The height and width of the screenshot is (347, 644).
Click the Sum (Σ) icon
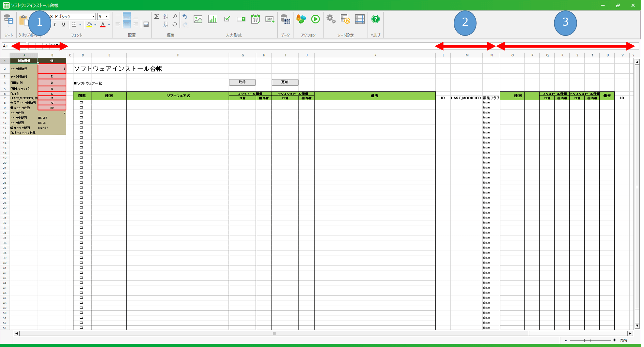pos(157,17)
